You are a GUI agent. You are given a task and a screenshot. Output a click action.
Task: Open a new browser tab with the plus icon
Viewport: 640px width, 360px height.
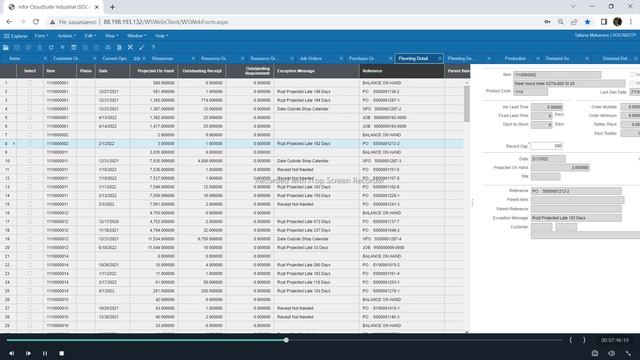112,7
